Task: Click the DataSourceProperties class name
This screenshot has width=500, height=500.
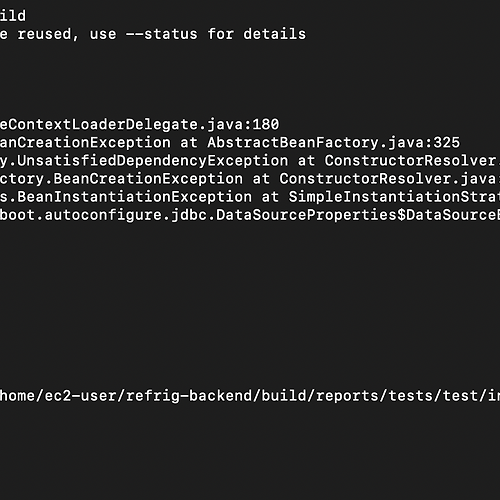Action: click(306, 215)
